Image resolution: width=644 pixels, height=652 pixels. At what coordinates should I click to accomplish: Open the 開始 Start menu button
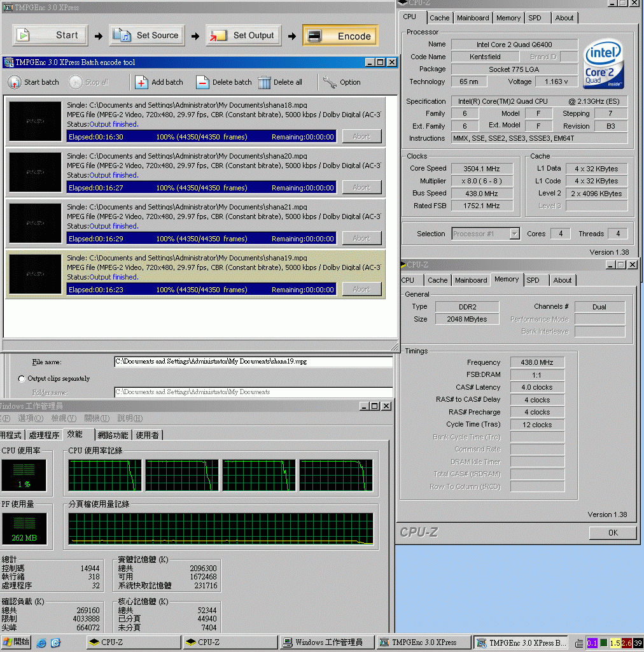[17, 642]
